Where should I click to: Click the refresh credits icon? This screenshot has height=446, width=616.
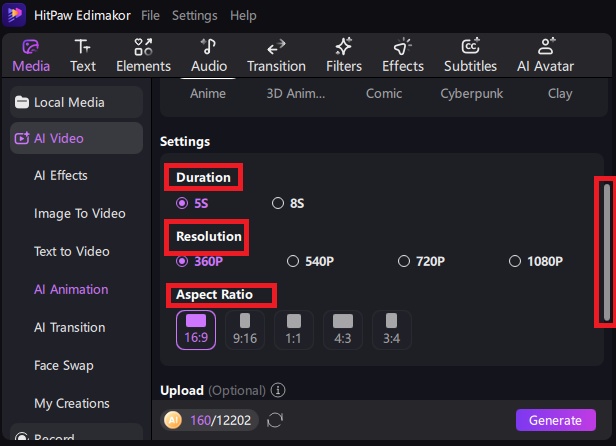coord(275,420)
